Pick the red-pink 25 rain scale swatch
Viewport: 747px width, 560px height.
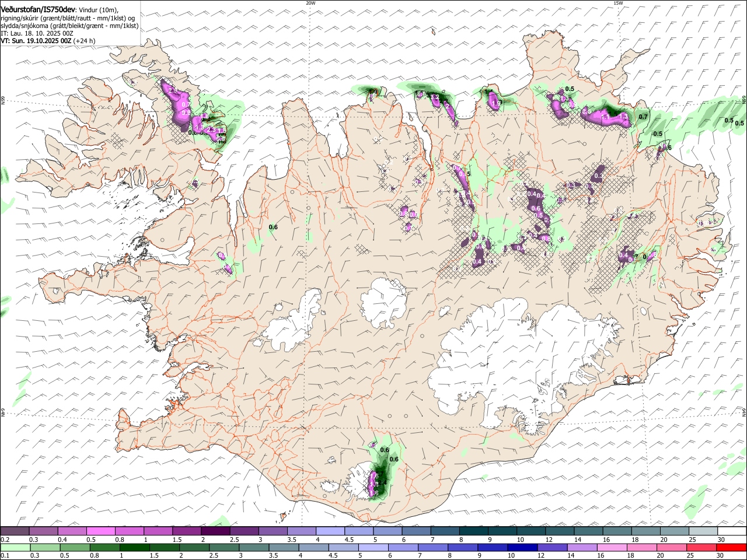(700, 548)
